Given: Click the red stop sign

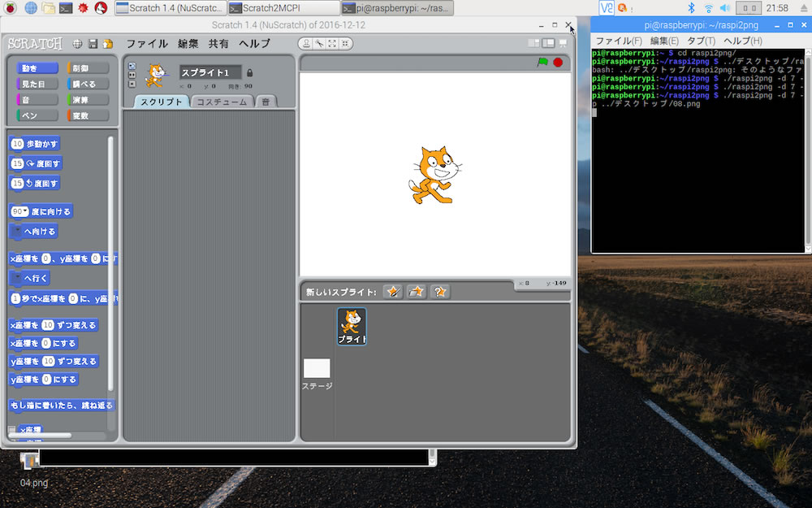Looking at the screenshot, I should pyautogui.click(x=558, y=63).
